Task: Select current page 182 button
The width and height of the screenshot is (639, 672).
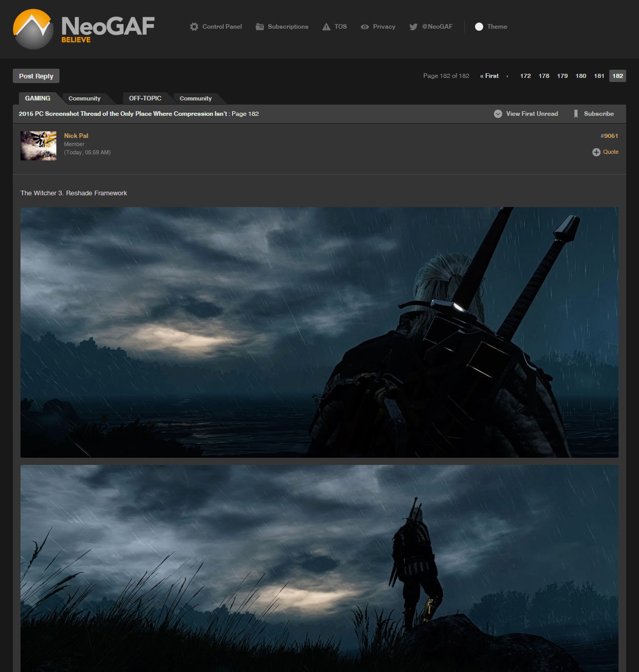Action: coord(617,76)
